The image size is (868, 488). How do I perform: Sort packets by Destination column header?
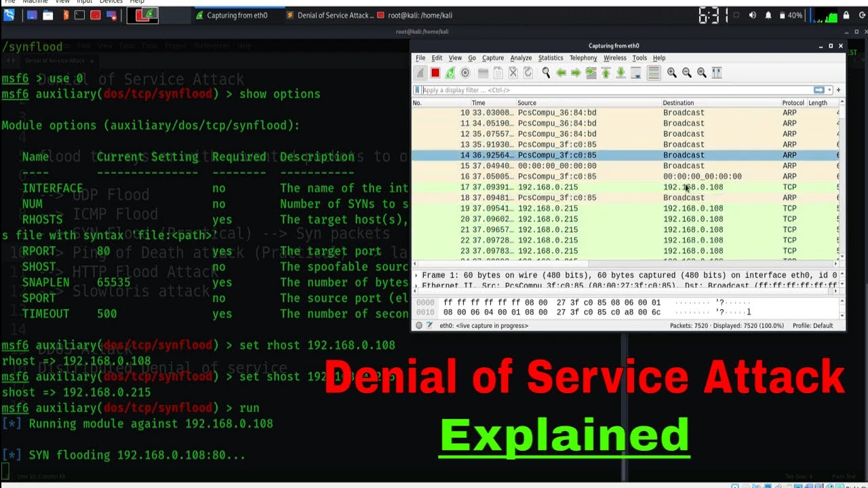point(721,103)
